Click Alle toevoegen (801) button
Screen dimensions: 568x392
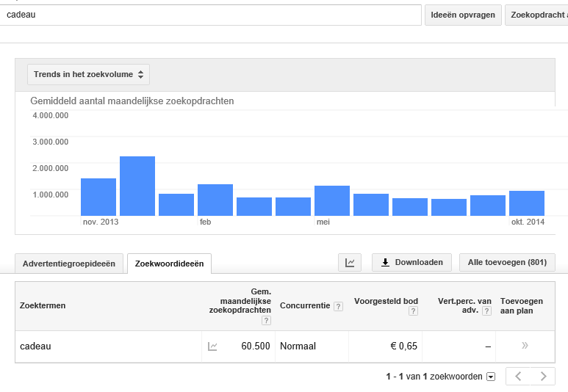coord(507,262)
